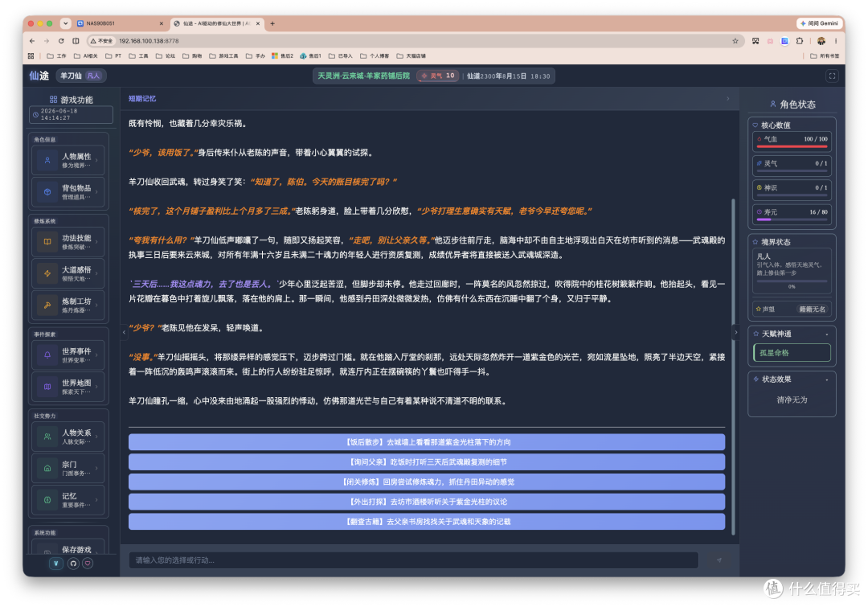This screenshot has height=607, width=868.
Task: Collapse the right panel with the chevron
Action: click(735, 332)
